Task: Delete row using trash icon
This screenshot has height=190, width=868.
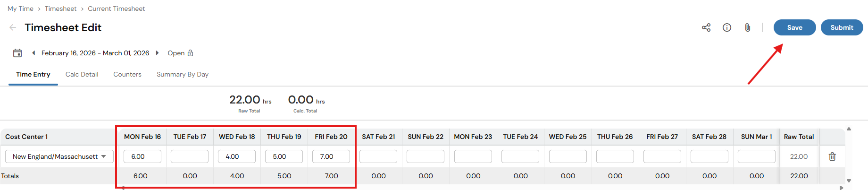Action: [x=832, y=156]
